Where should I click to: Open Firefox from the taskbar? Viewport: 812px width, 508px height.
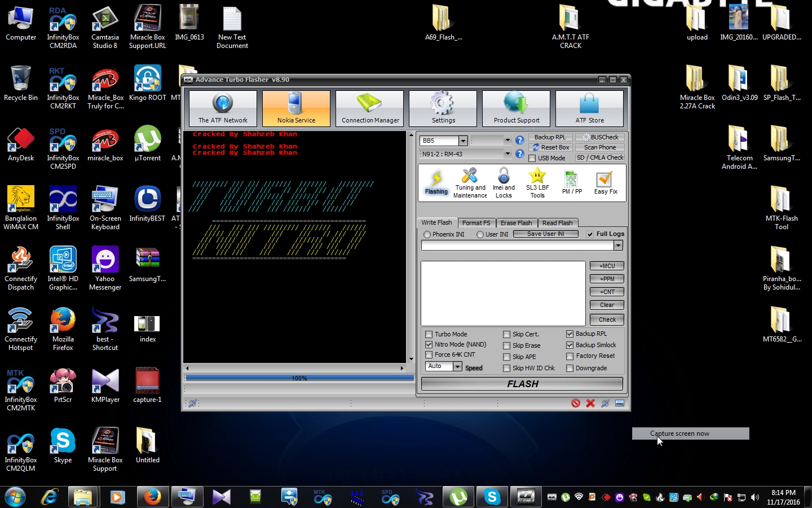click(152, 497)
